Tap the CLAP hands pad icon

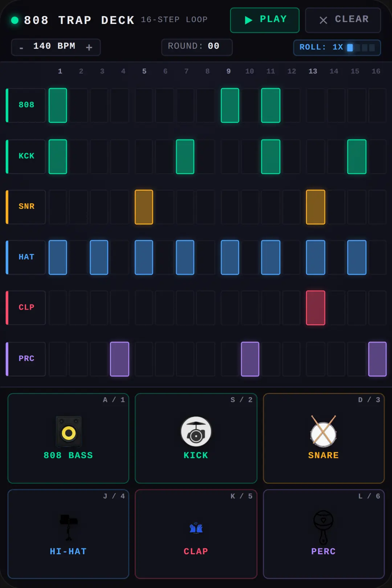196,527
